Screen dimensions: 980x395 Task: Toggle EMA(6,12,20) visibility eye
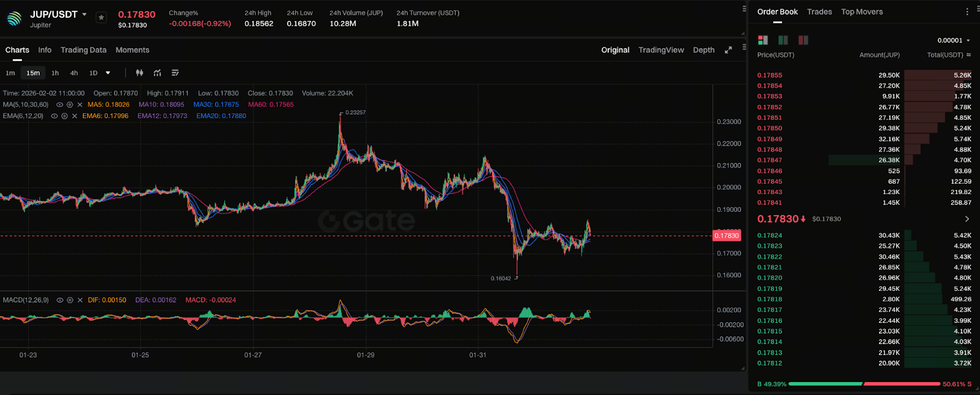tap(55, 116)
